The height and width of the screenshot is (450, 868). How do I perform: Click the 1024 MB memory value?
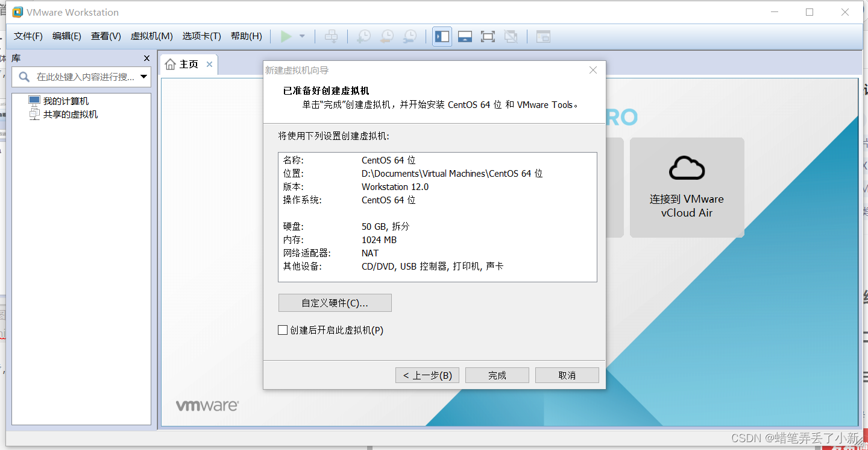pyautogui.click(x=379, y=240)
